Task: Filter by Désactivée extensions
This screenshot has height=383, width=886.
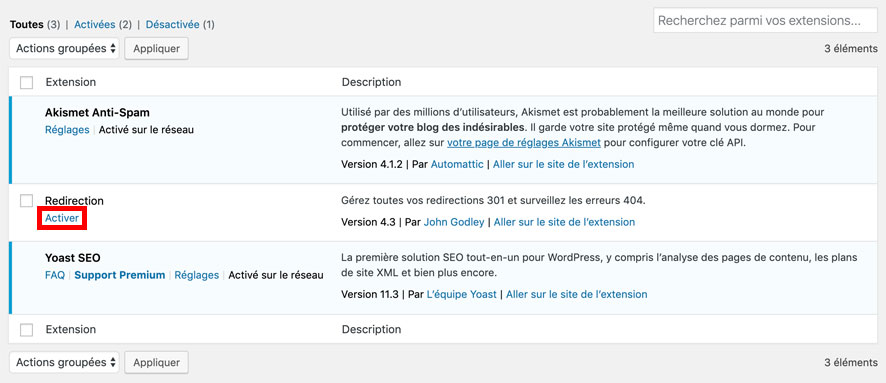Action: pos(172,24)
